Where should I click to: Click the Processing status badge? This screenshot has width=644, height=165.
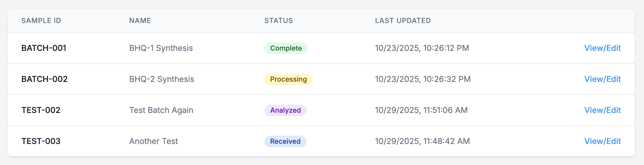tap(288, 79)
